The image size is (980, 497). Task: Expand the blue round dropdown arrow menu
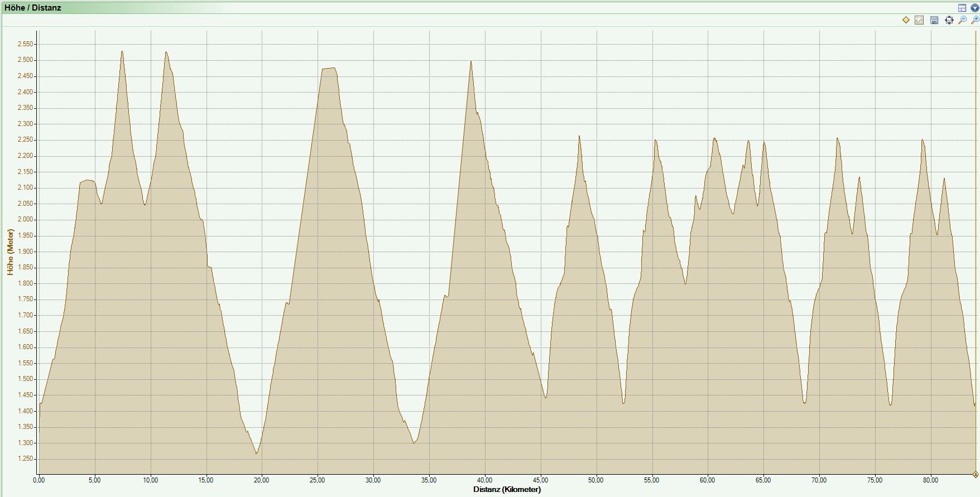click(974, 8)
